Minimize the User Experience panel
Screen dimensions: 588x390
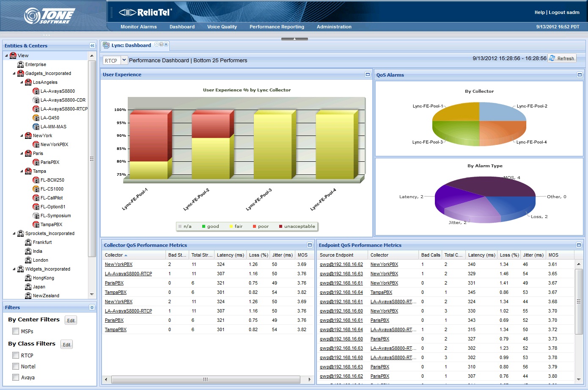[368, 75]
